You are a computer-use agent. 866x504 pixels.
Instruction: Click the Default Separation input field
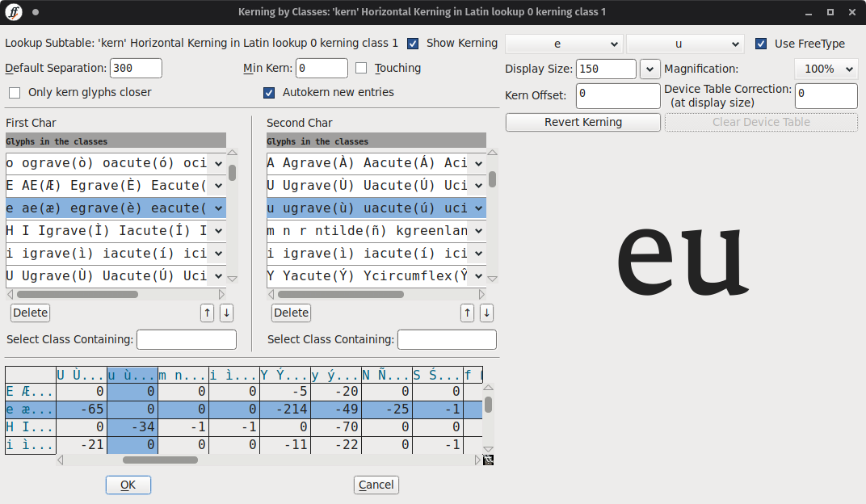click(x=136, y=68)
